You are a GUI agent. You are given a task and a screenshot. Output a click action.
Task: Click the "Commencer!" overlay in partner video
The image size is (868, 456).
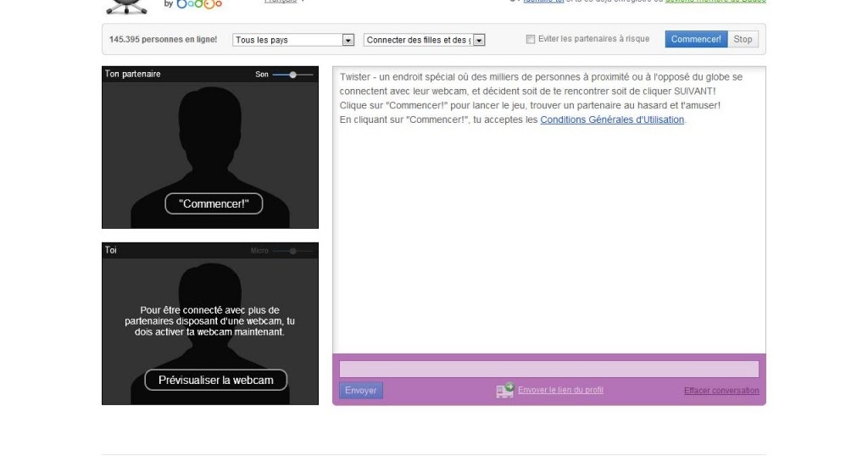coord(214,203)
